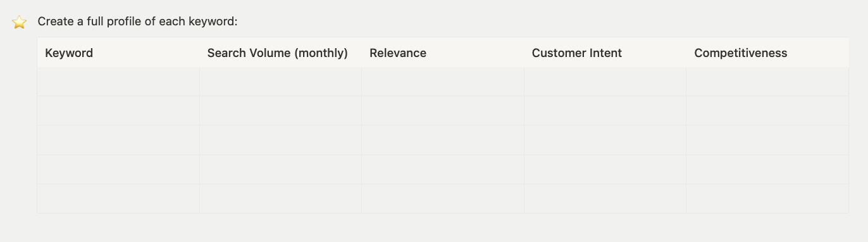
Task: Click the callout text about keyword profiles
Action: [137, 22]
